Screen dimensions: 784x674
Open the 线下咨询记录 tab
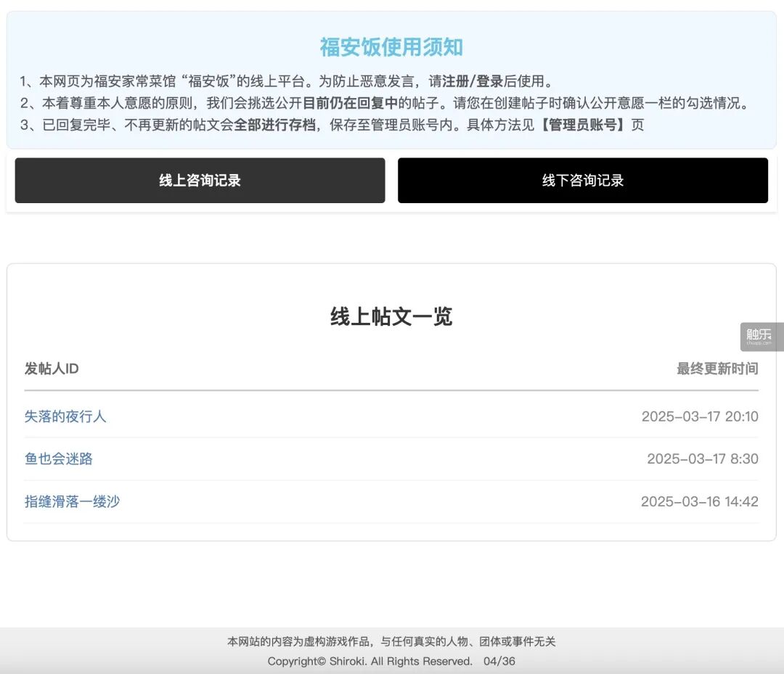(x=582, y=181)
